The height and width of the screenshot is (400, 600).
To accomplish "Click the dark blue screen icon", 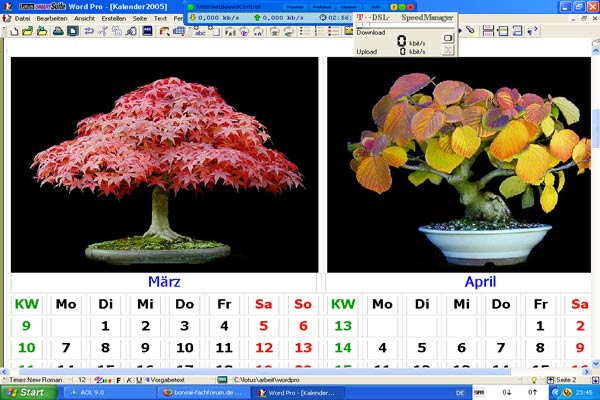I will coord(147,31).
